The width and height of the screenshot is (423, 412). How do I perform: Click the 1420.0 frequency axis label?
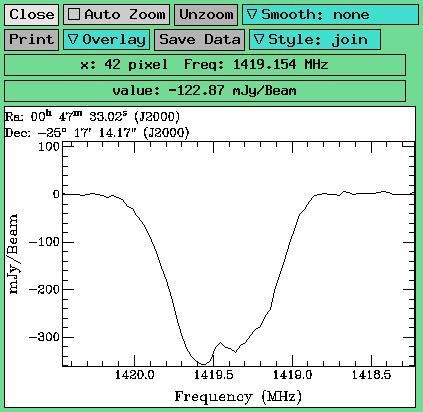(x=135, y=375)
